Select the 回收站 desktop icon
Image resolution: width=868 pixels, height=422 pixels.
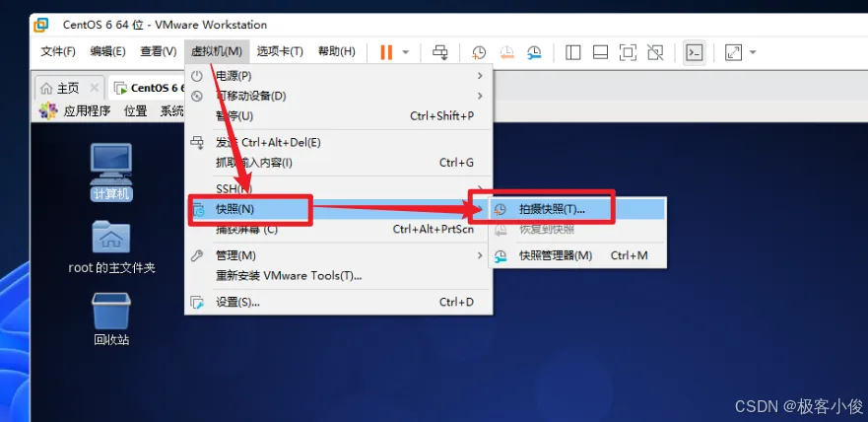tap(111, 319)
